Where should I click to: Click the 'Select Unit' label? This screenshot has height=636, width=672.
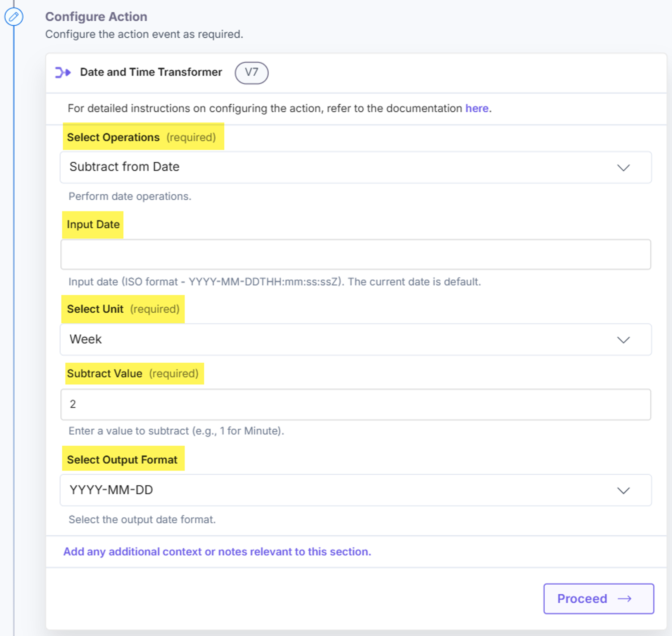(x=95, y=309)
